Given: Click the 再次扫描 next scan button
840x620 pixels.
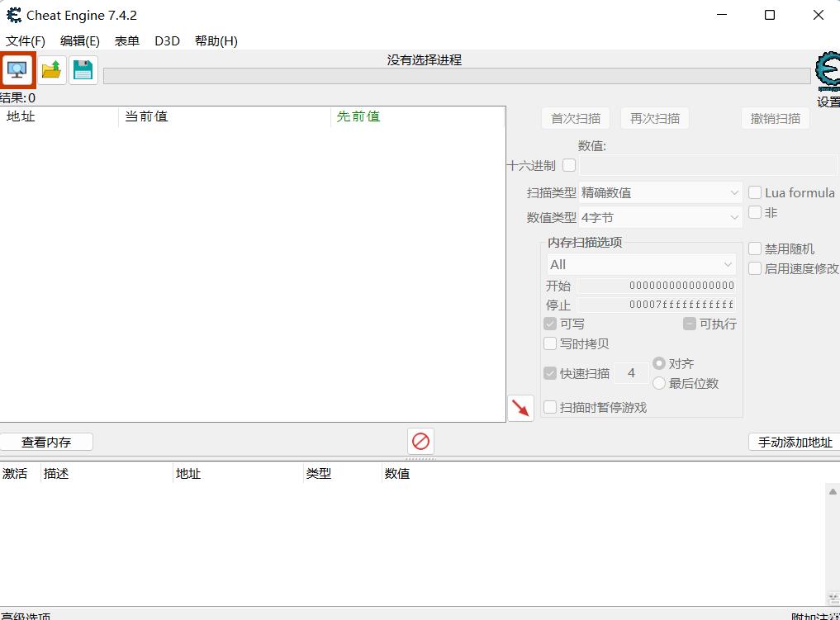Looking at the screenshot, I should click(x=655, y=118).
